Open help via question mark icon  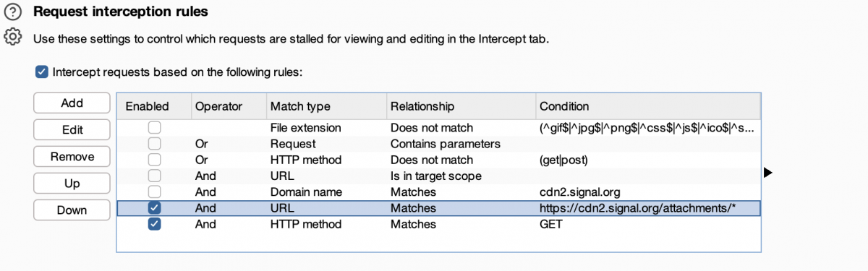tap(13, 12)
